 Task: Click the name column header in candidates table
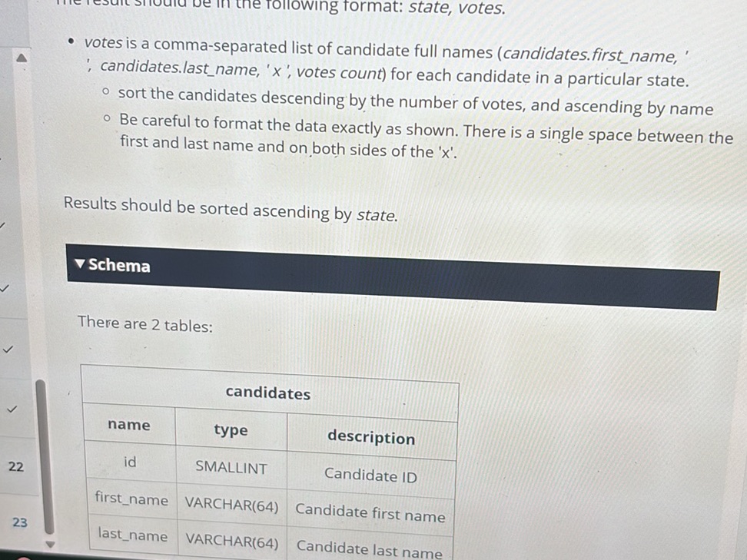pyautogui.click(x=129, y=425)
